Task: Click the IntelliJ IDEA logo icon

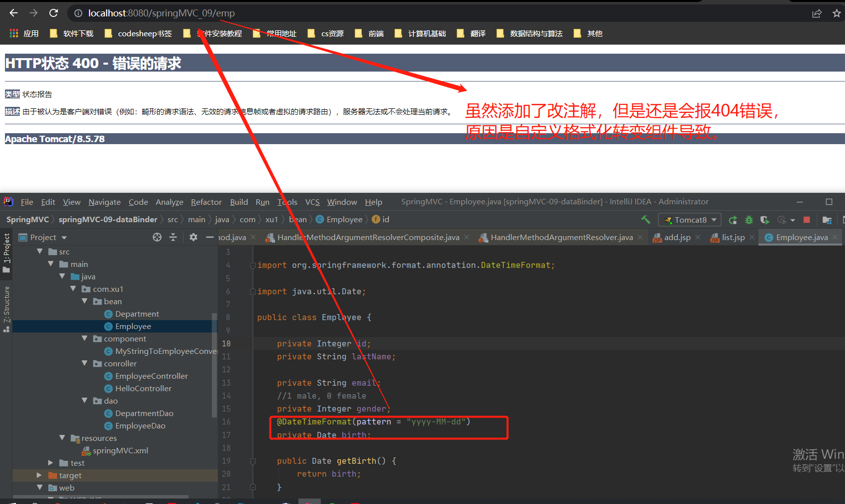Action: coord(8,201)
